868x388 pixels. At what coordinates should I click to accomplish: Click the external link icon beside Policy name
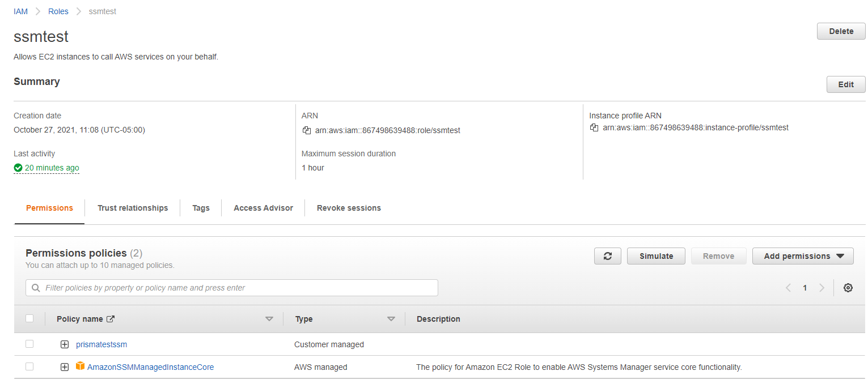coord(110,318)
